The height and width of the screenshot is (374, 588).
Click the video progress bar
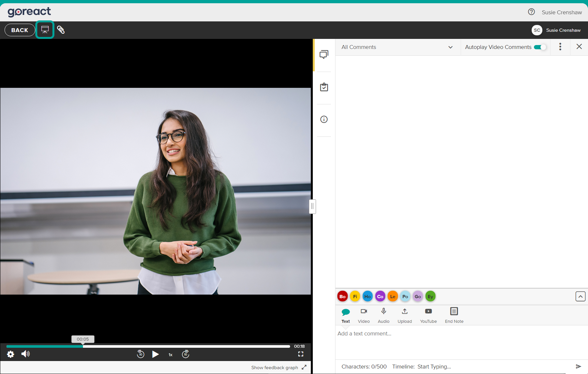pos(148,346)
